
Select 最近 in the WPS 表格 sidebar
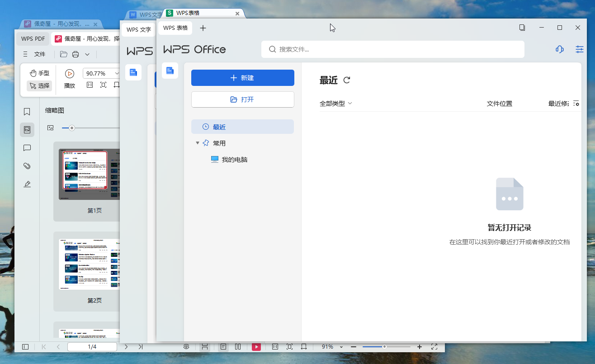[x=243, y=127]
